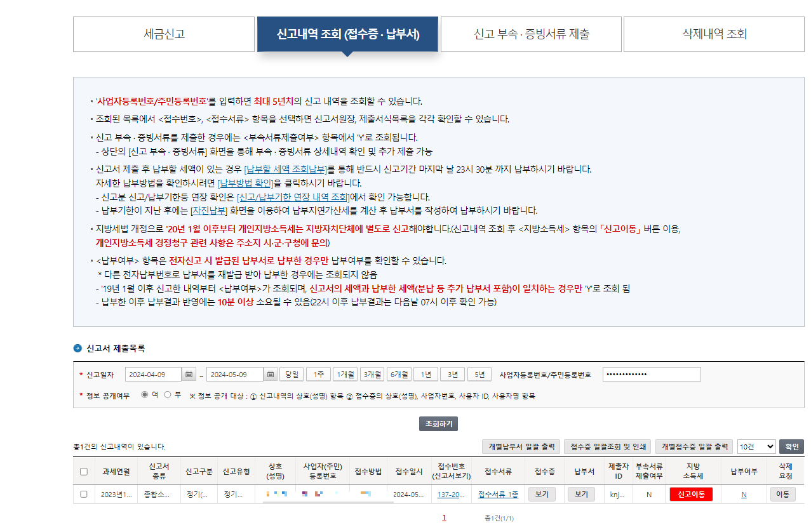Open the start date calendar picker

pos(189,375)
